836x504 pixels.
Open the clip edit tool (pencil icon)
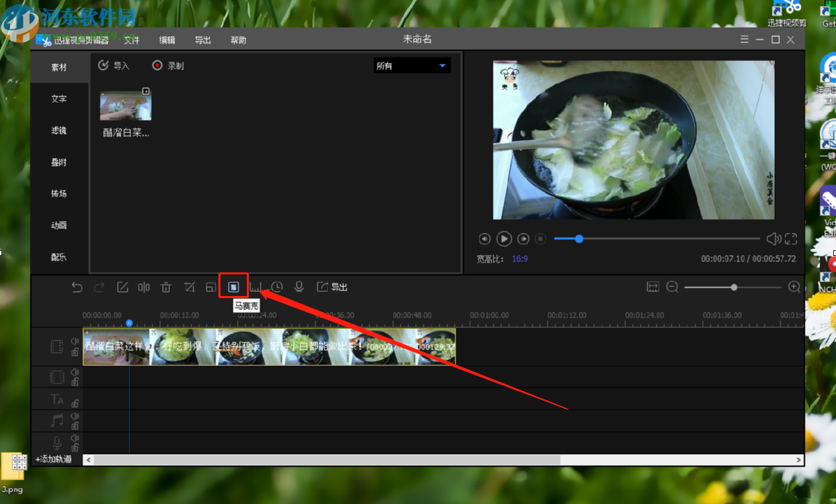click(x=122, y=287)
